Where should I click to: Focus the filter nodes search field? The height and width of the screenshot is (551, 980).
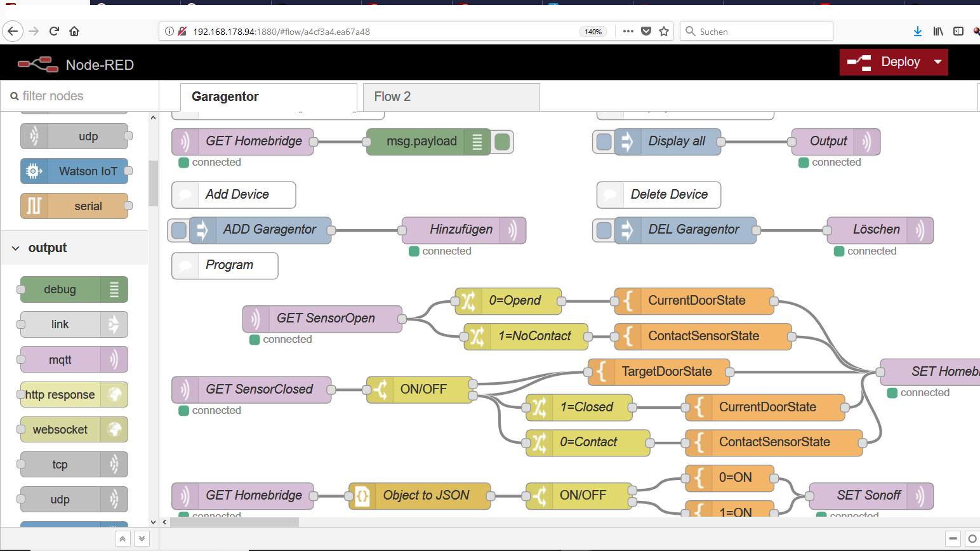click(83, 96)
